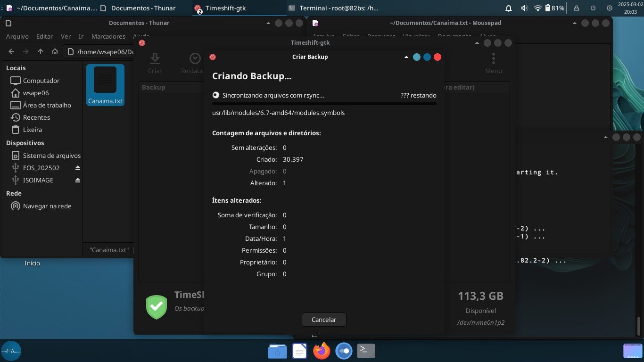Eject the EOS_202502 device
The height and width of the screenshot is (362, 644).
(78, 168)
